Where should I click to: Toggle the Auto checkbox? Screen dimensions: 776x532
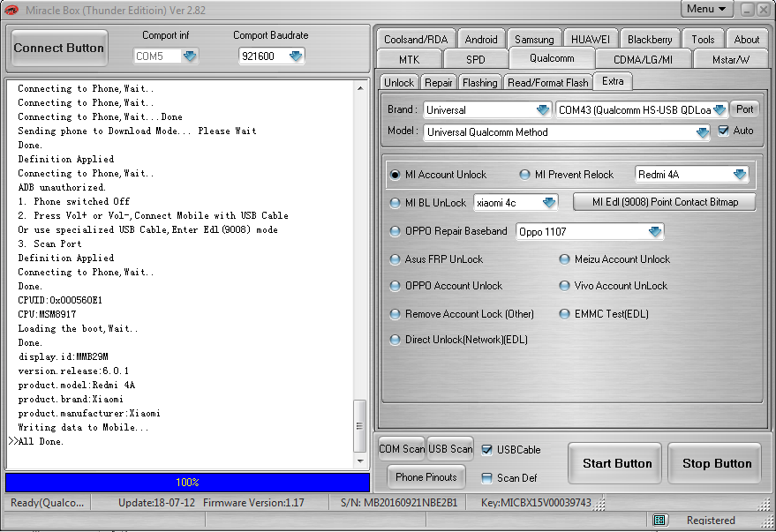(724, 131)
